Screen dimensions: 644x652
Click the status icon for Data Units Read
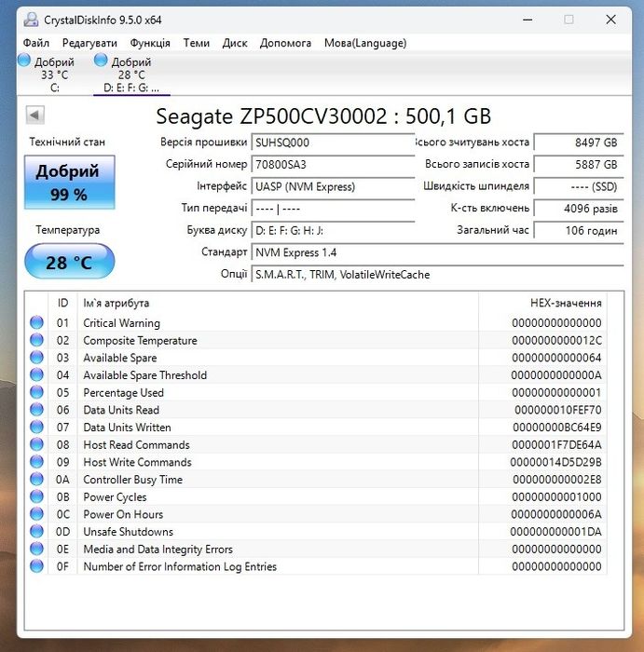(36, 409)
